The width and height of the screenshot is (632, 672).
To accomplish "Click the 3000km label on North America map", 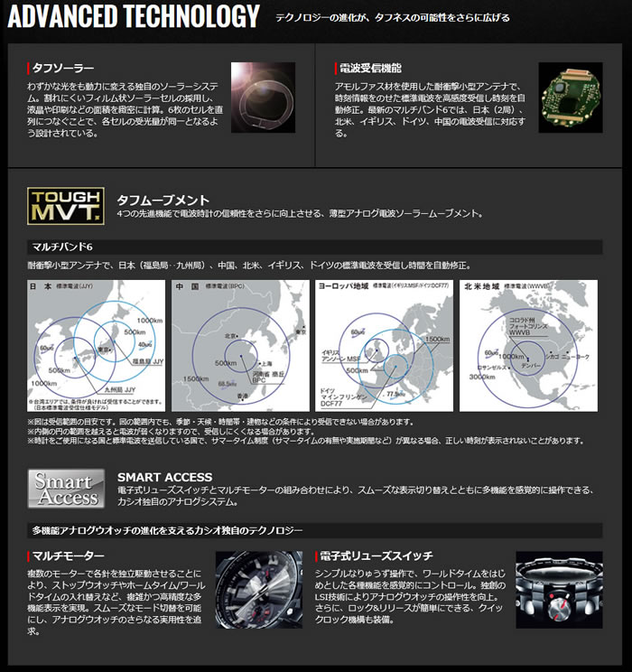I will (482, 377).
